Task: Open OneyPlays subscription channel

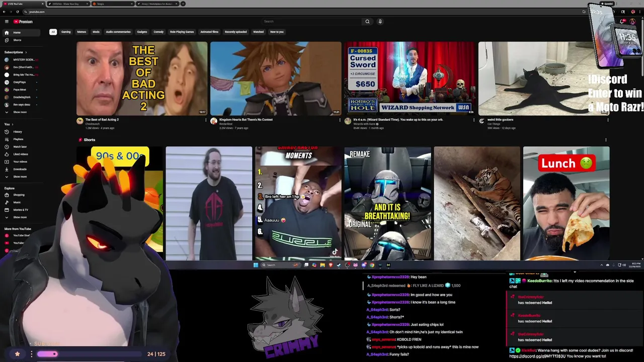Action: (20, 82)
